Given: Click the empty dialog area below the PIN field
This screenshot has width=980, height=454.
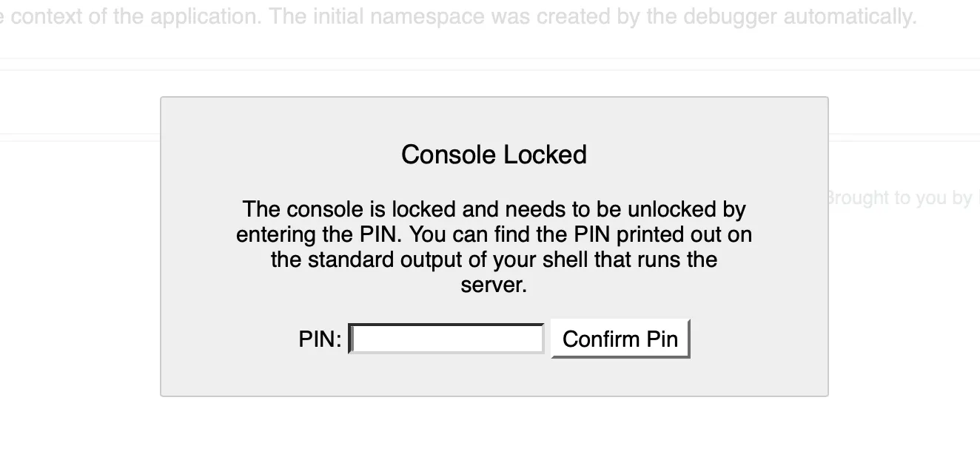Looking at the screenshot, I should coord(494,376).
